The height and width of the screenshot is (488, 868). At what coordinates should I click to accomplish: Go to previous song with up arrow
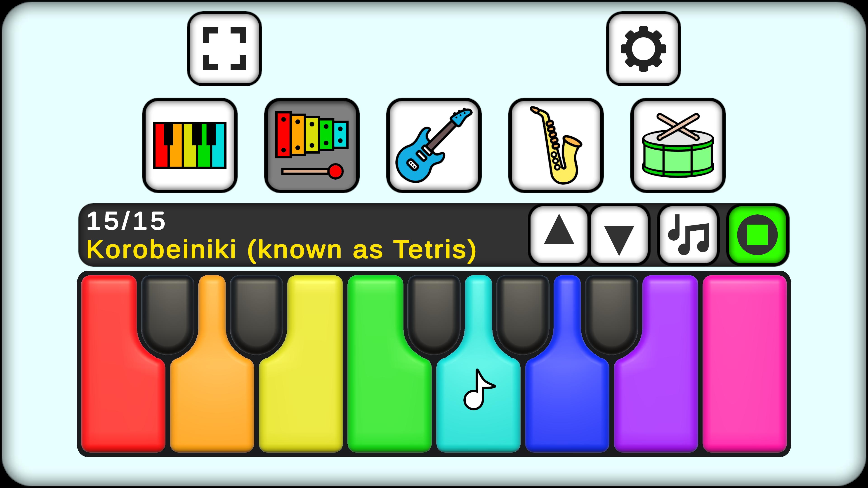[x=559, y=235]
